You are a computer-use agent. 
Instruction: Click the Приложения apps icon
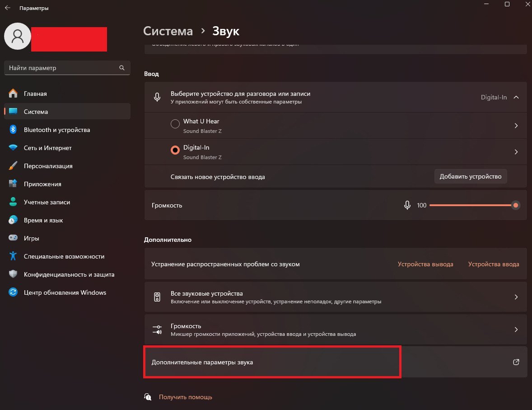click(13, 184)
